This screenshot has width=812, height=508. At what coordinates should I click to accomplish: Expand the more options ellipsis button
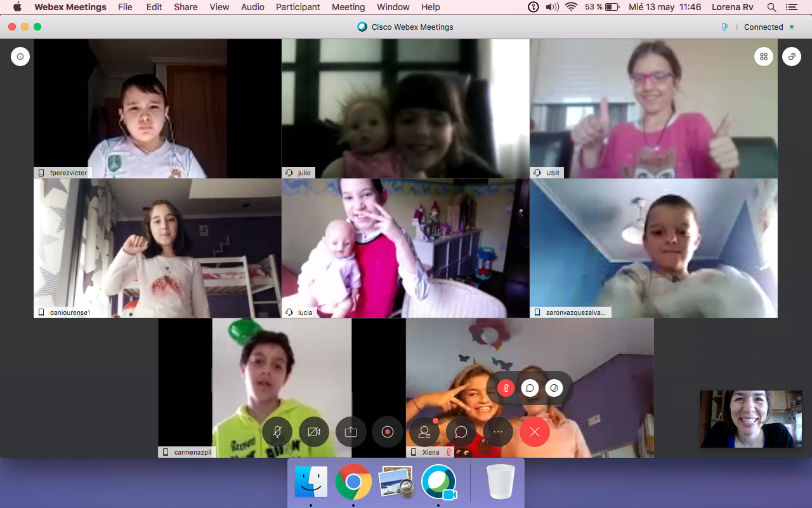click(x=498, y=432)
